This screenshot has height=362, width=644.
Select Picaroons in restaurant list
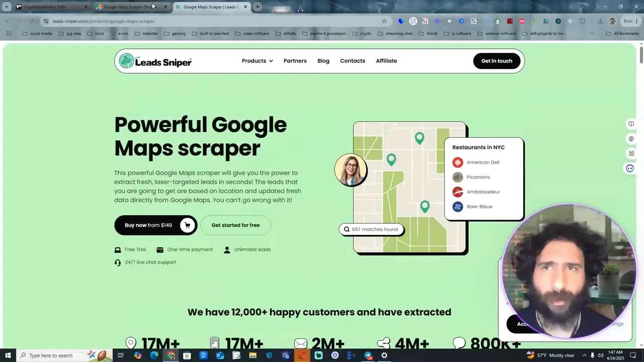pos(471,177)
